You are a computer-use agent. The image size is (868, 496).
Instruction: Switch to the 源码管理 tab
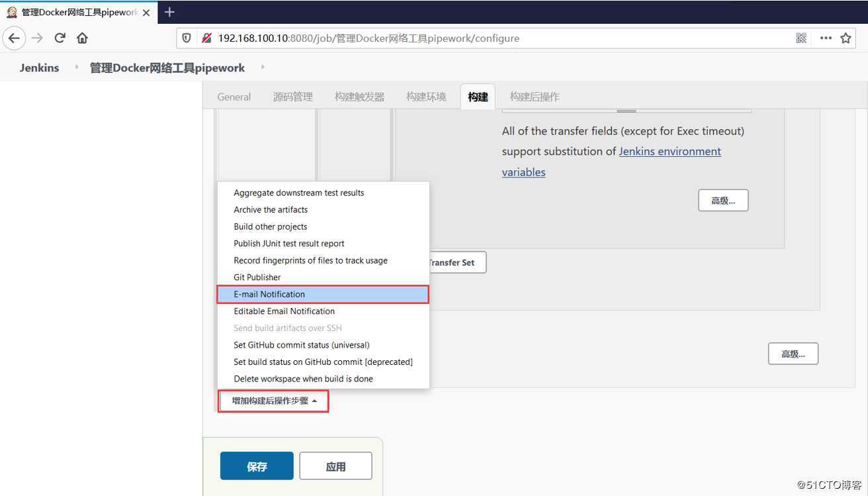point(292,97)
